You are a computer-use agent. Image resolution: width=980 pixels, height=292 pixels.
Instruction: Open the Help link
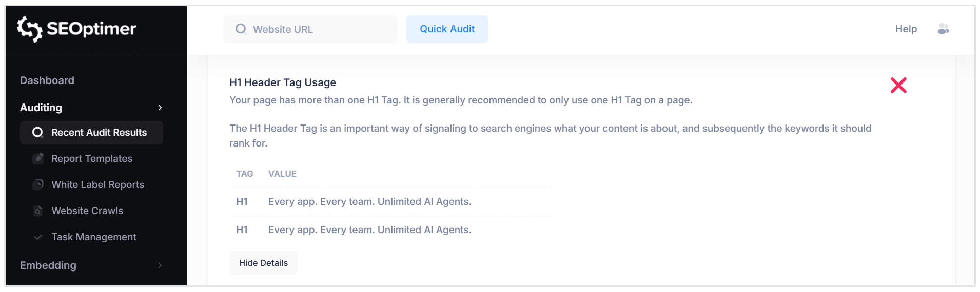click(906, 29)
